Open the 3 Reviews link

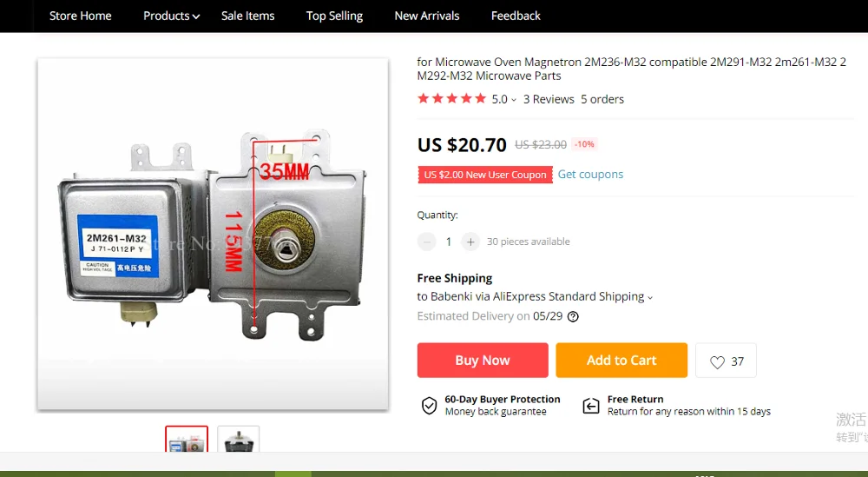pos(549,99)
